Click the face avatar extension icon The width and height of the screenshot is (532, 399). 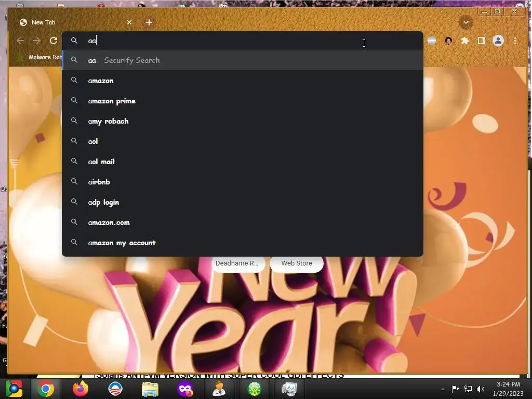[x=448, y=41]
